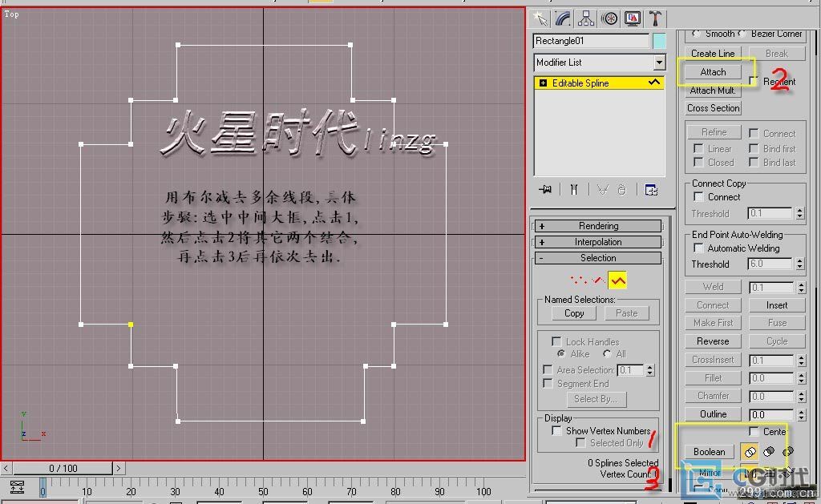Click the Pin Stack icon
Screen dimensions: 821x504
tap(545, 189)
